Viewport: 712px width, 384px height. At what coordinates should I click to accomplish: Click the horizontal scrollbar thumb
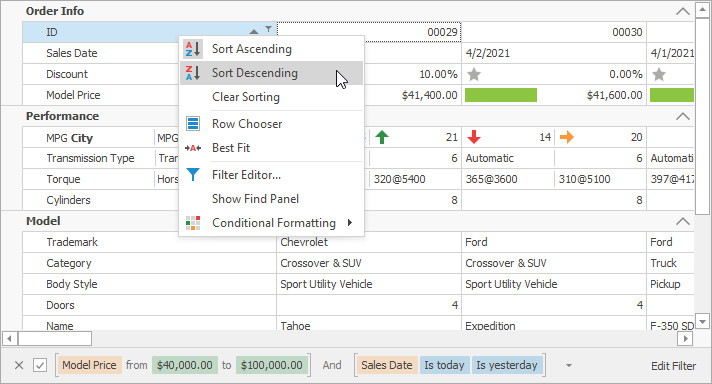click(x=54, y=339)
